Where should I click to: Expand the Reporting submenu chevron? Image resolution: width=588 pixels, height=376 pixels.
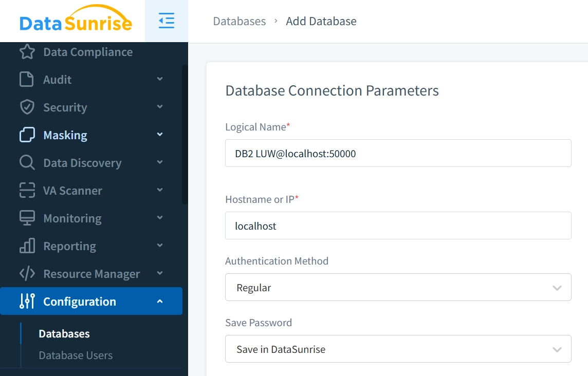click(160, 246)
